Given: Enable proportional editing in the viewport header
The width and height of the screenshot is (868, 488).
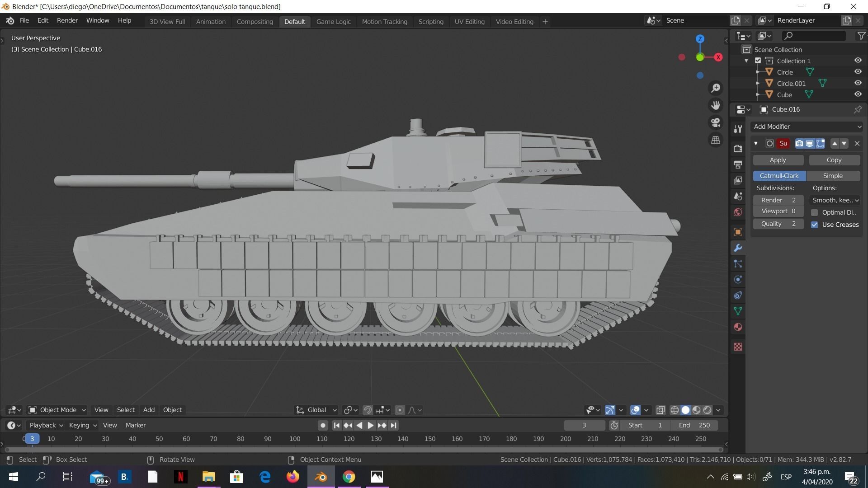Looking at the screenshot, I should (x=400, y=410).
